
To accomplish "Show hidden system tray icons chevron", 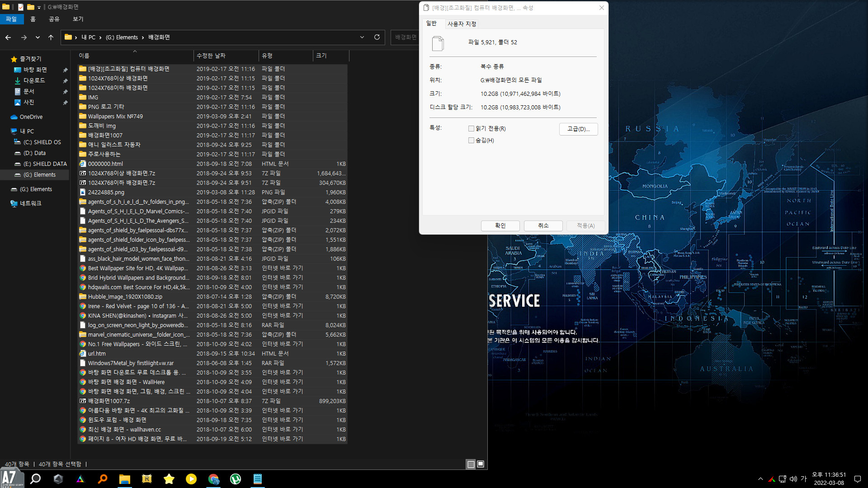I will coord(760,479).
